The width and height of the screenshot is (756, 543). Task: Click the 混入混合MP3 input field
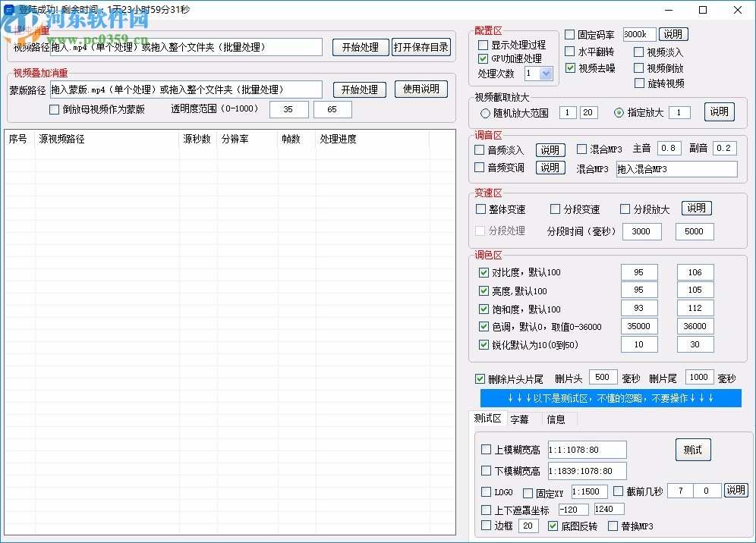676,169
